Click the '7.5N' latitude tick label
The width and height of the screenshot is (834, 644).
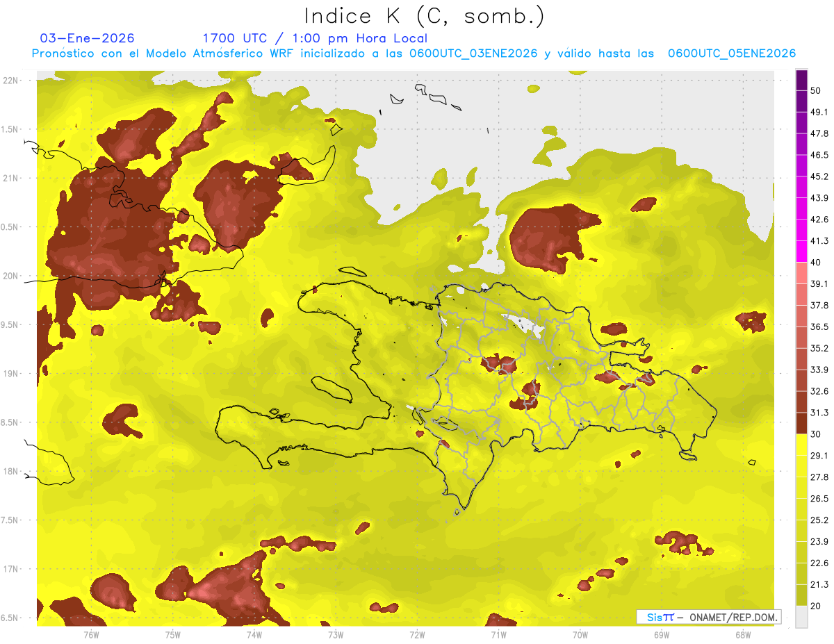click(10, 520)
